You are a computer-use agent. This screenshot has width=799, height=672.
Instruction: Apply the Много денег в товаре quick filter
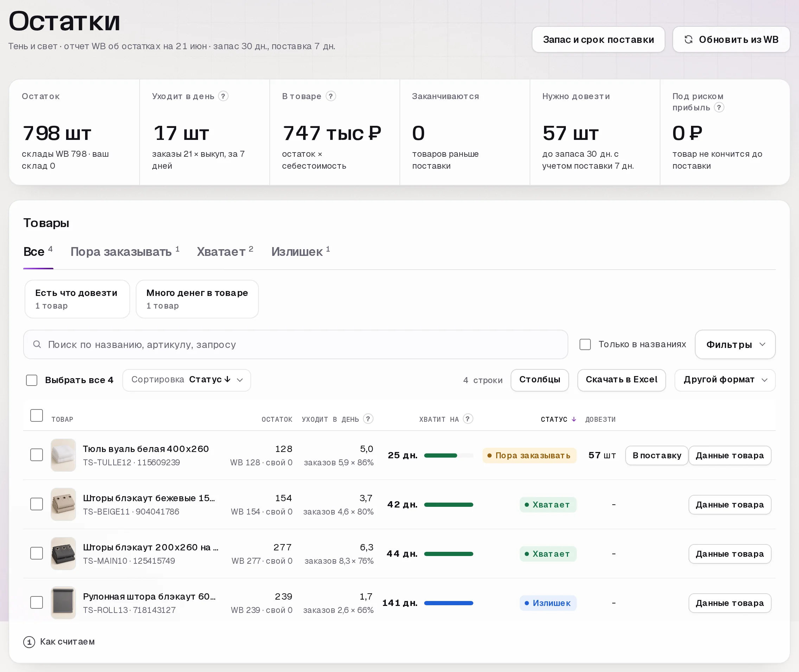pyautogui.click(x=197, y=299)
